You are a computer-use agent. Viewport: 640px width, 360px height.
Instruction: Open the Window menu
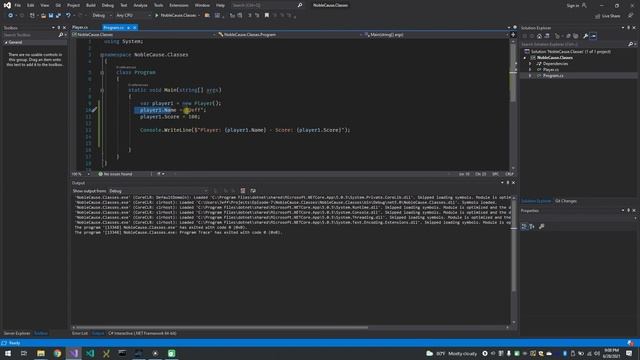click(x=202, y=5)
